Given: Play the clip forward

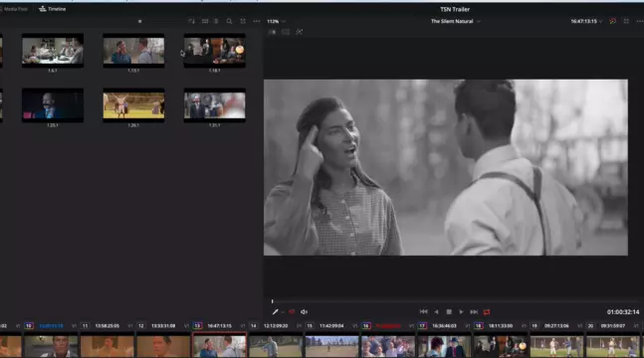Looking at the screenshot, I should [461, 312].
